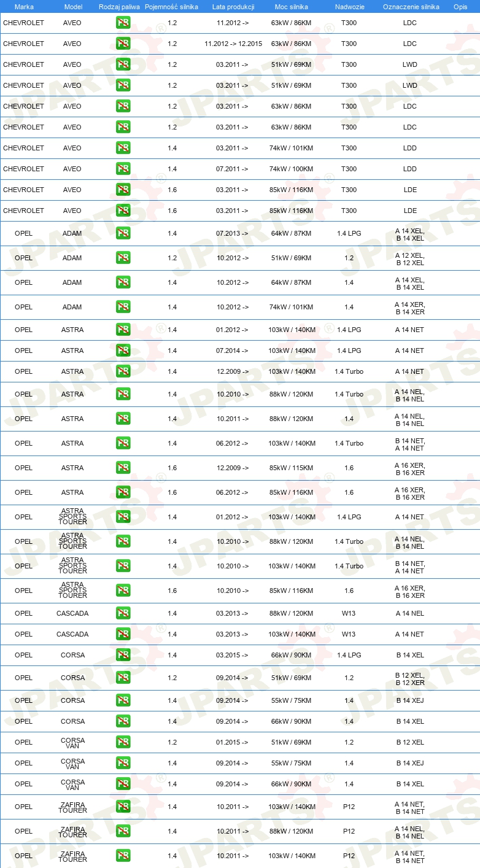The height and width of the screenshot is (868, 480).
Task: Click fuel icon in Corsa Van 1.2 01.2015 row
Action: tap(123, 742)
